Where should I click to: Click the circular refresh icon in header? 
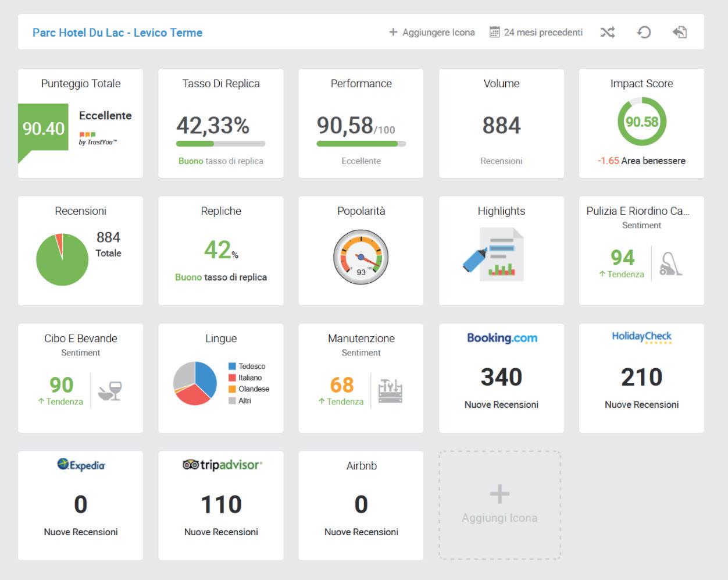click(x=644, y=32)
